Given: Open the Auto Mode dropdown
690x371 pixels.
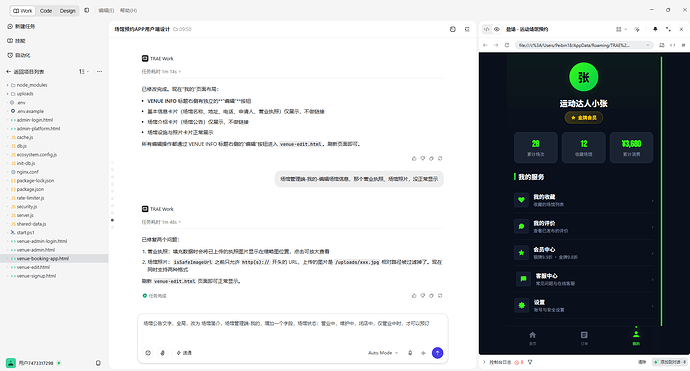Looking at the screenshot, I should click(383, 353).
